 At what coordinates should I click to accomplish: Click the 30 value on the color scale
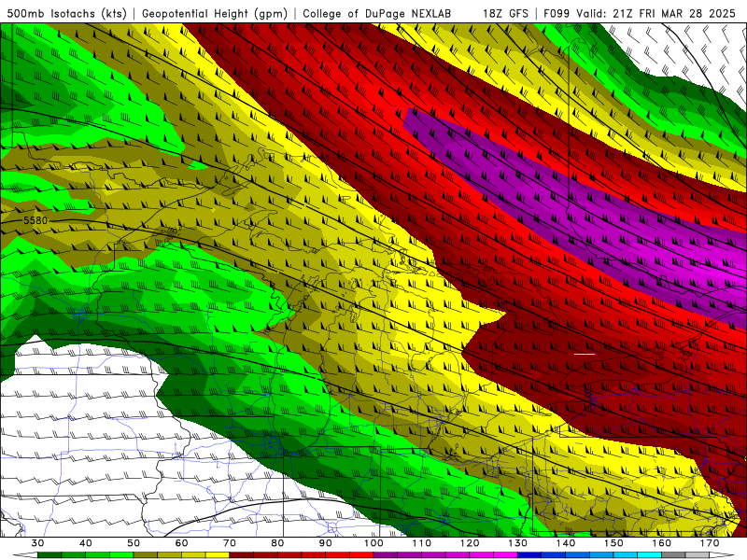coord(37,543)
